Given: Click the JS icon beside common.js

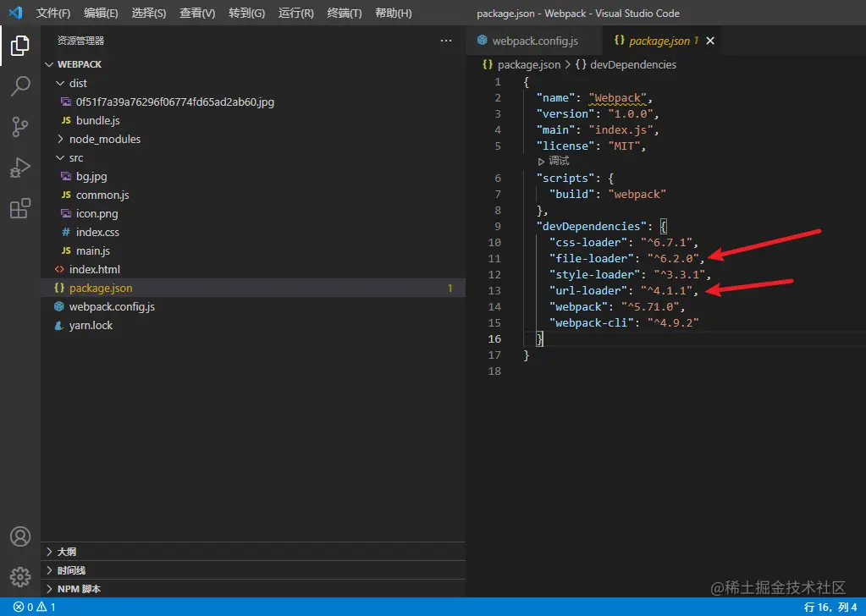Looking at the screenshot, I should [66, 195].
